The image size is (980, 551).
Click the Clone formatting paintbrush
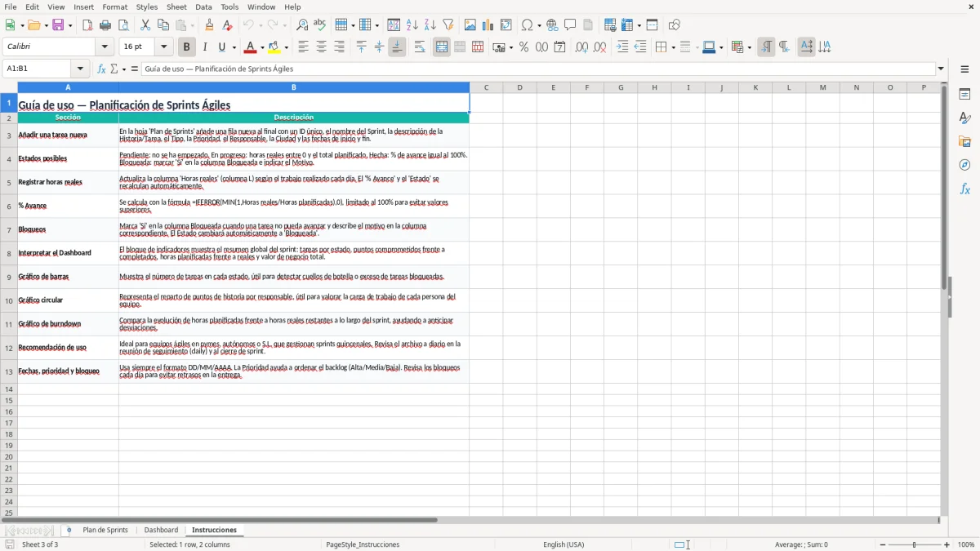point(210,25)
